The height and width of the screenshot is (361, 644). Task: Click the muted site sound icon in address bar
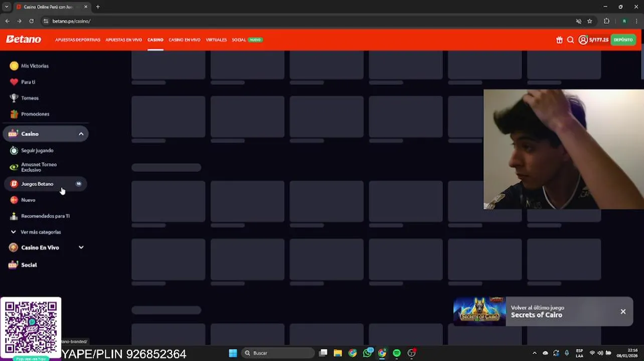(579, 21)
